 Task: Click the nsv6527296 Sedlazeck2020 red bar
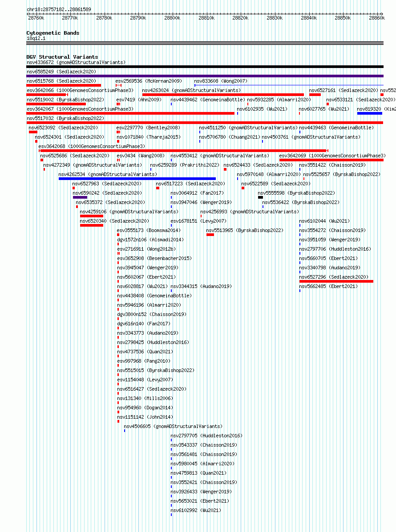pyautogui.click(x=336, y=281)
